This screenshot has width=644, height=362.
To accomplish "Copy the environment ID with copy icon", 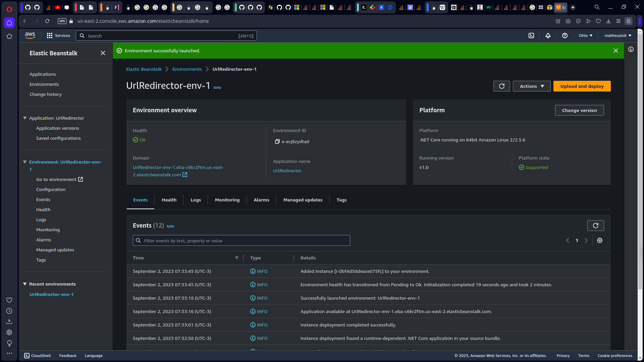I will [x=277, y=141].
